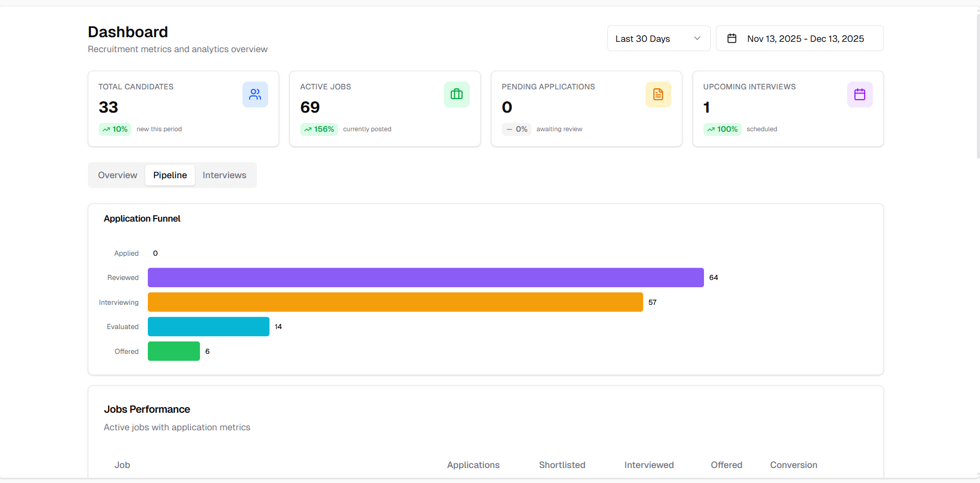Click the Applications column header
Image resolution: width=980 pixels, height=483 pixels.
click(473, 465)
